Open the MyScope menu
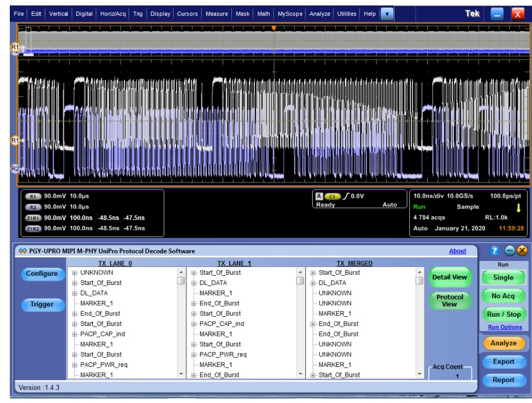 coord(290,14)
